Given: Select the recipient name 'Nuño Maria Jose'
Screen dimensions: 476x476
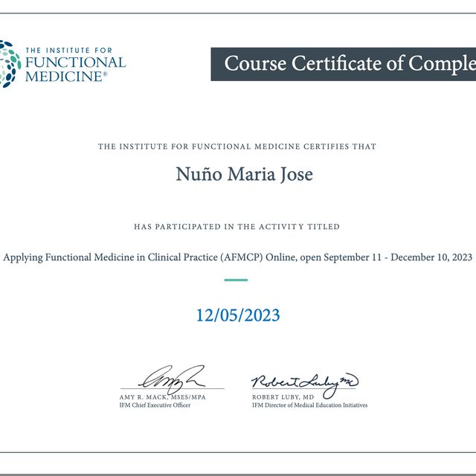Looking at the screenshot, I should coord(245,175).
